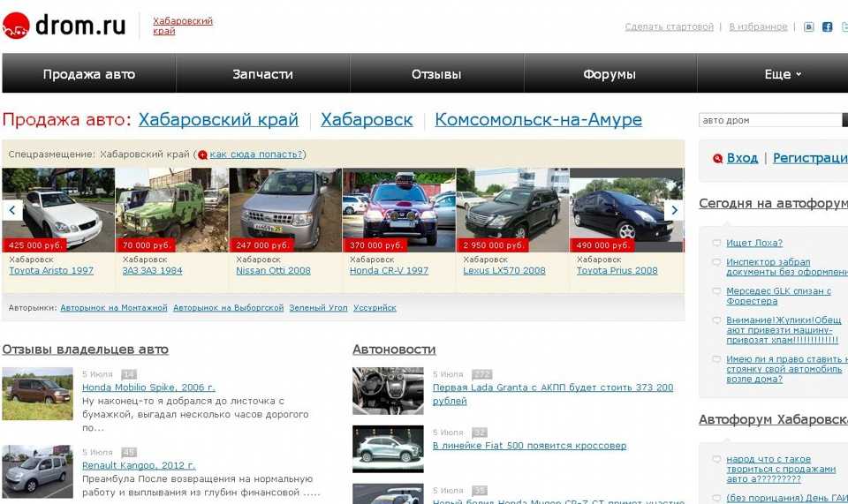Click В избранное link

click(x=758, y=26)
